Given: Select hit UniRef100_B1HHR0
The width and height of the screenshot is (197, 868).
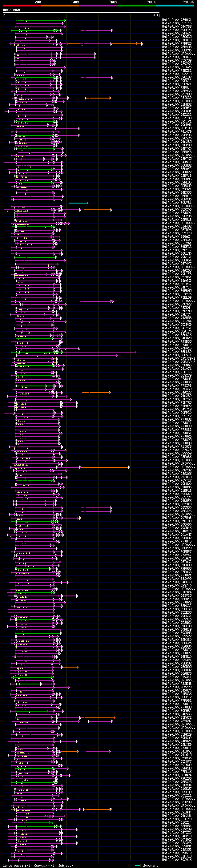Looking at the screenshot, I should (177, 406).
